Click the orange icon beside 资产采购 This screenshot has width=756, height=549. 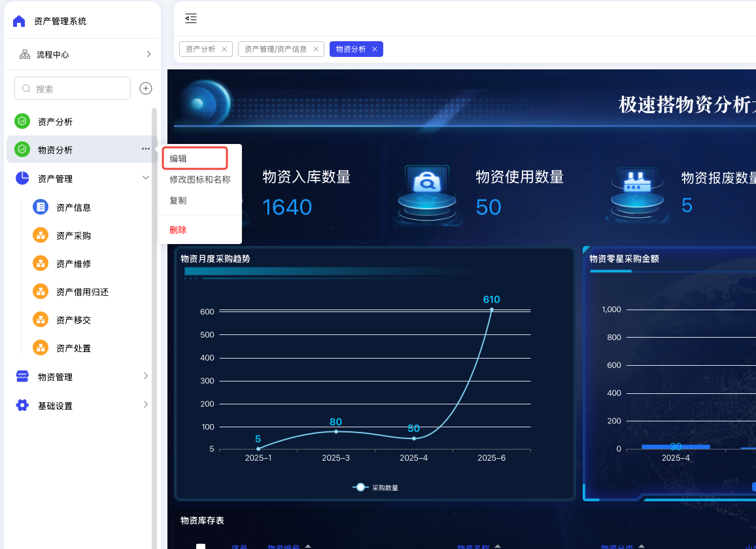pos(41,236)
